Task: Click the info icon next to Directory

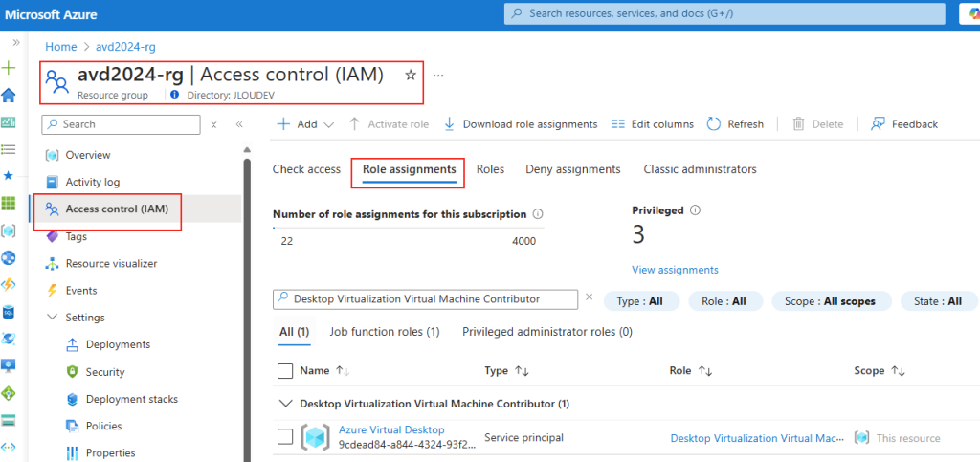Action: point(174,95)
